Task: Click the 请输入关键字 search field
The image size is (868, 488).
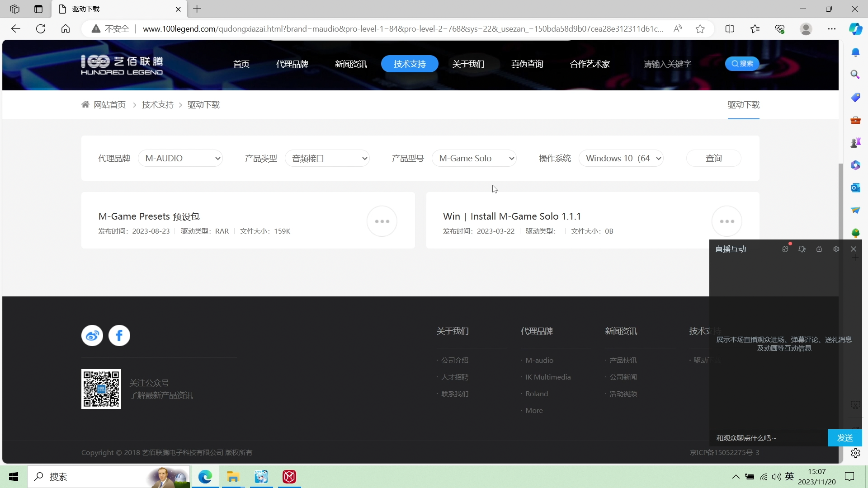Action: click(x=678, y=64)
